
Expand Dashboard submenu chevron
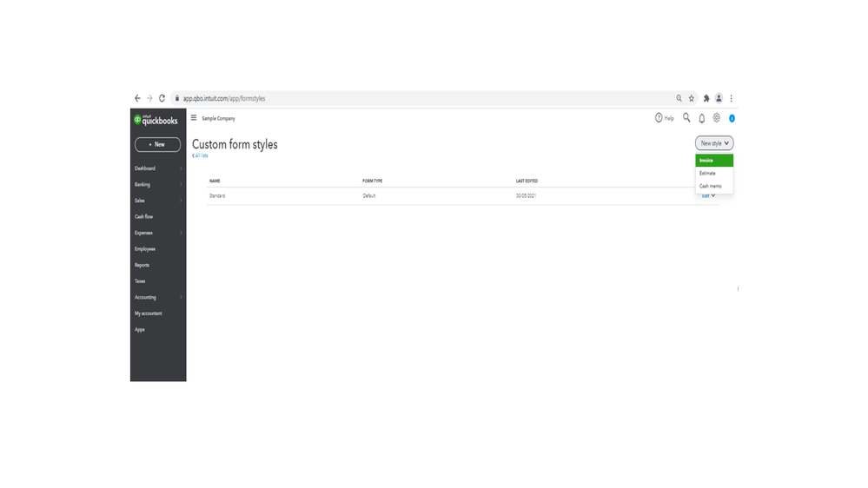(x=181, y=168)
